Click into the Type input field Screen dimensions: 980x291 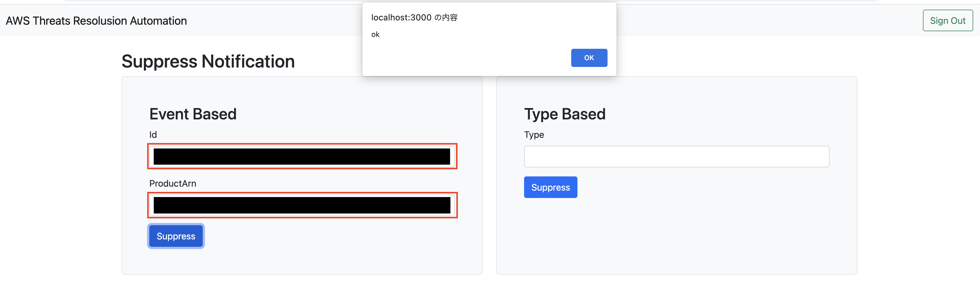coord(676,157)
